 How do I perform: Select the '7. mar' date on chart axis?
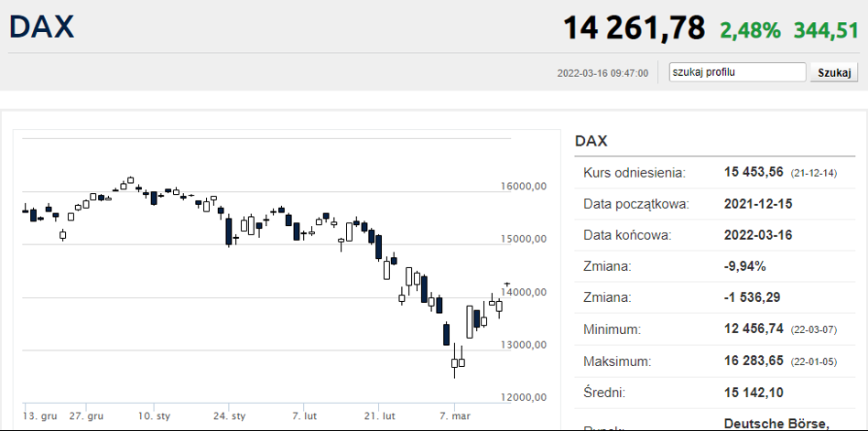(454, 415)
